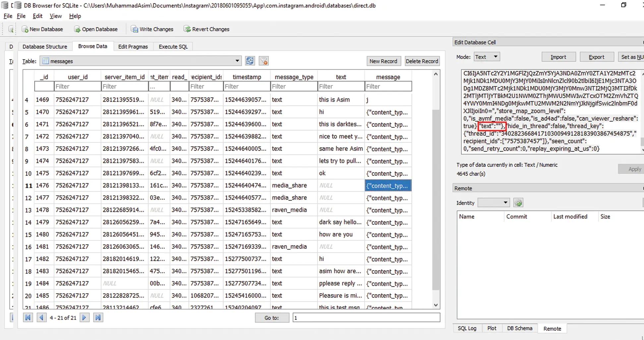The height and width of the screenshot is (340, 644).
Task: Click the message_type filter field
Action: point(294,86)
